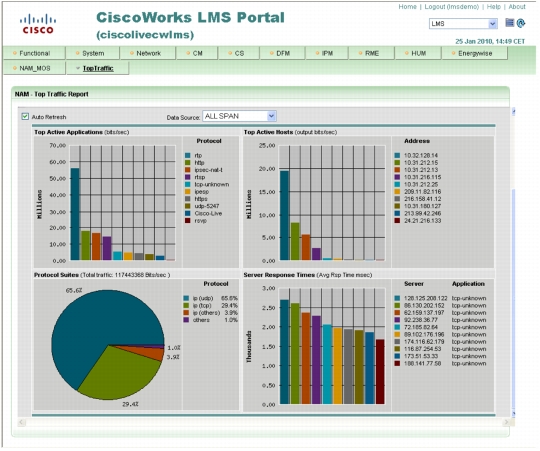Toggle the Auto Refresh checkbox
The height and width of the screenshot is (451, 540).
[25, 116]
